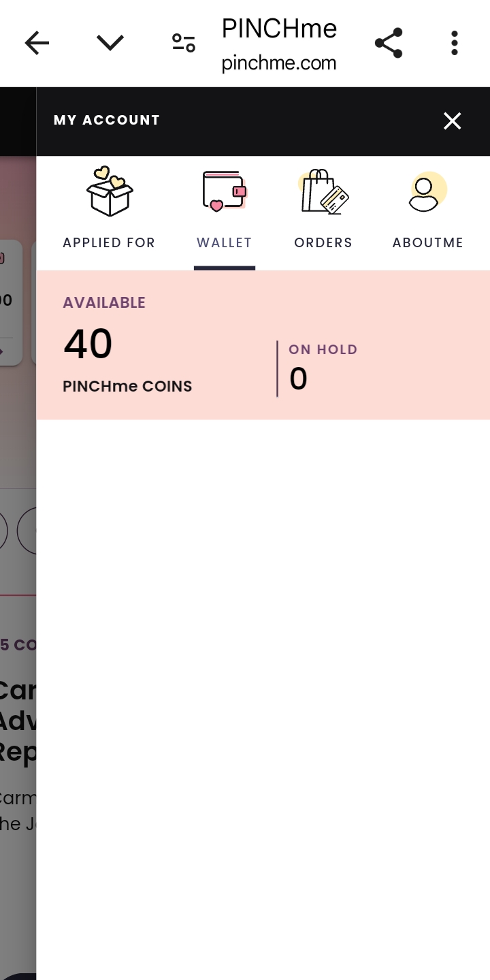Click the shopping bags icon
The height and width of the screenshot is (980, 490).
[323, 191]
